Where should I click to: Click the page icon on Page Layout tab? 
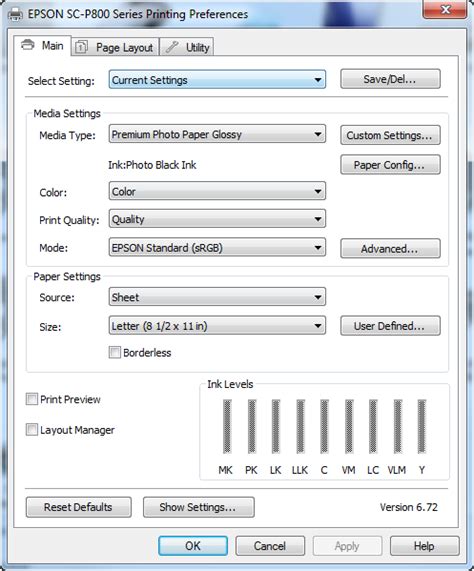81,47
